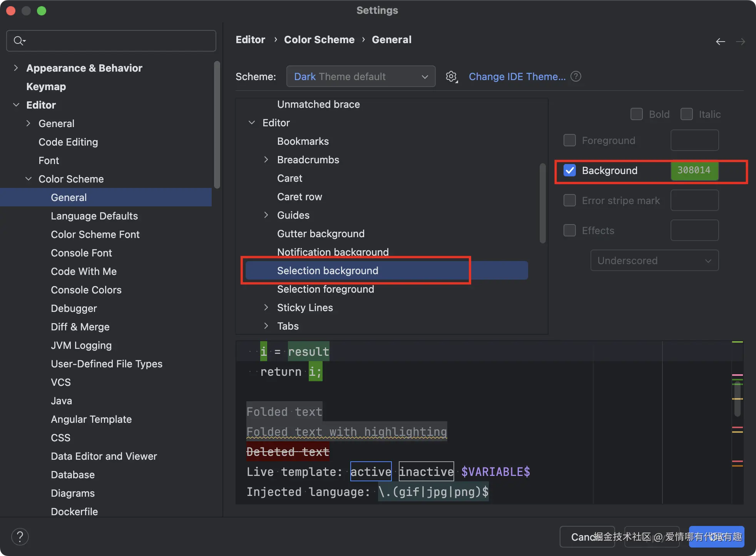Open the Underscored effect type dropdown
The image size is (756, 556).
(x=654, y=261)
